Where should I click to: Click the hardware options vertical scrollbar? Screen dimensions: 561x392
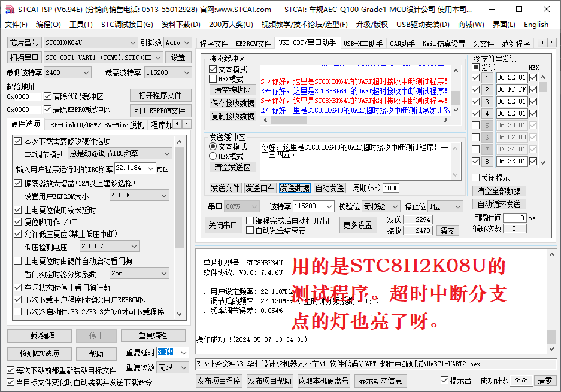[x=180, y=227]
